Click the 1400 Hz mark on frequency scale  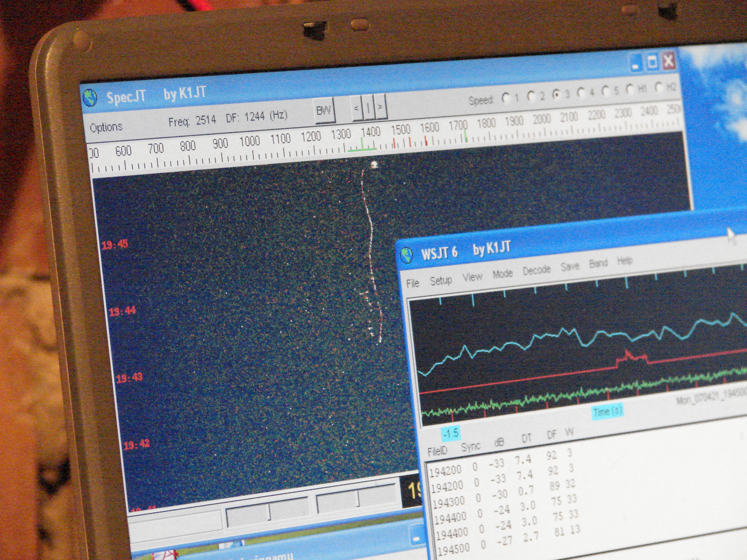(x=371, y=132)
